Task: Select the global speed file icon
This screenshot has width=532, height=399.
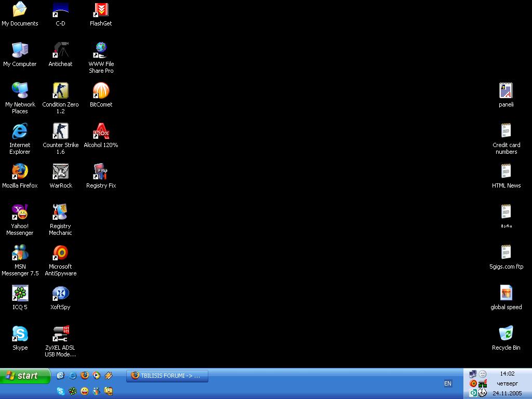Action: click(x=506, y=298)
